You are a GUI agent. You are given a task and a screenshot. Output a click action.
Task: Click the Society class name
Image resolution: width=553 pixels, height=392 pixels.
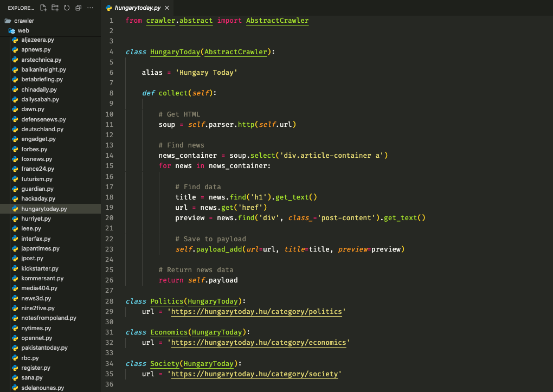point(165,364)
